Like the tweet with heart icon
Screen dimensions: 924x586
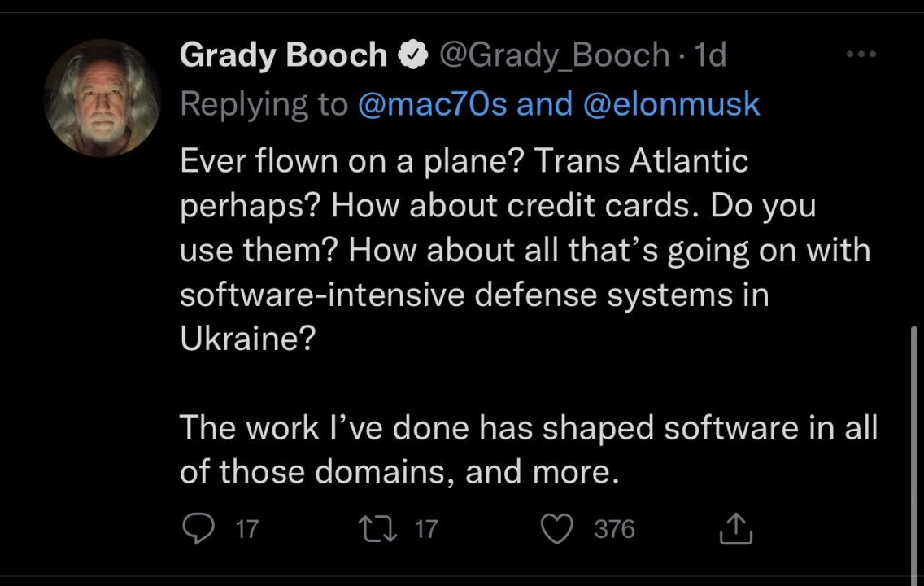point(558,530)
